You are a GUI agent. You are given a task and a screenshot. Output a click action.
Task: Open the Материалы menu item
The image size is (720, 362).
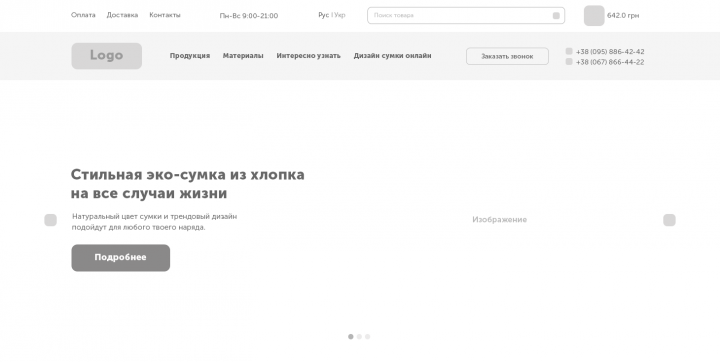[x=243, y=56]
